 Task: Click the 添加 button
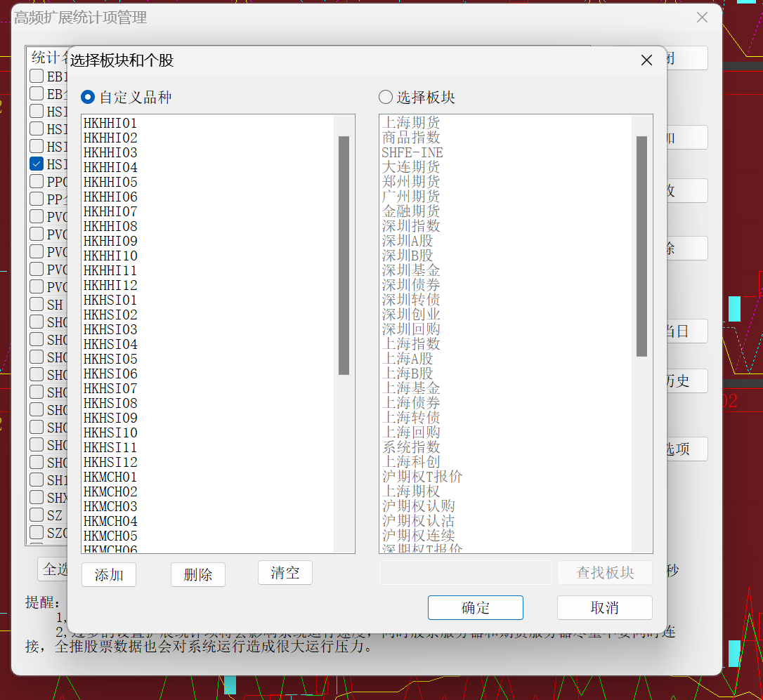[x=108, y=574]
